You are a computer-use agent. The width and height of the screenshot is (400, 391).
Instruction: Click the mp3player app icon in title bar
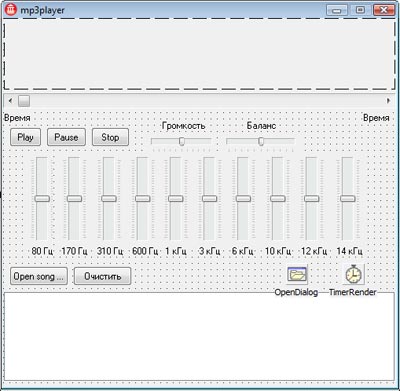pos(11,10)
